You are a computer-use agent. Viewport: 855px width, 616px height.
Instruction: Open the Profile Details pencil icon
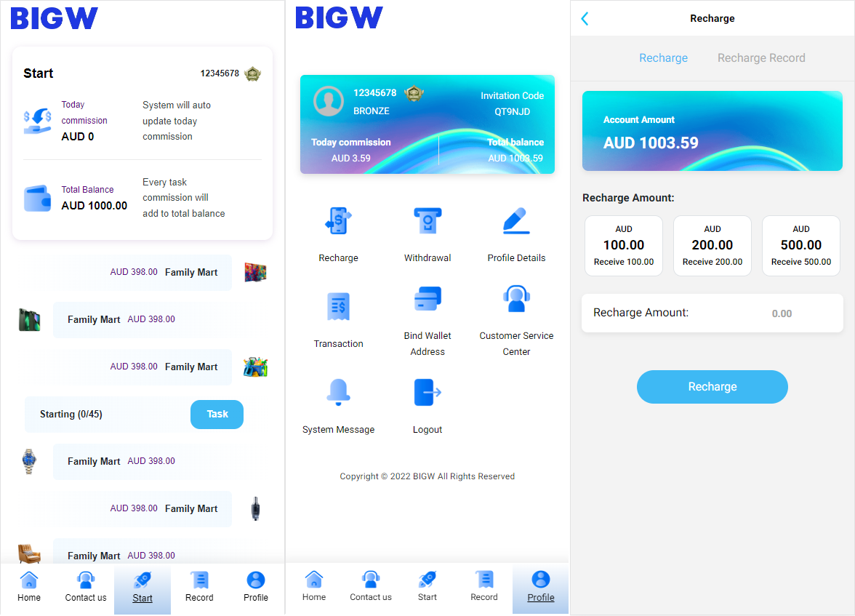point(516,221)
